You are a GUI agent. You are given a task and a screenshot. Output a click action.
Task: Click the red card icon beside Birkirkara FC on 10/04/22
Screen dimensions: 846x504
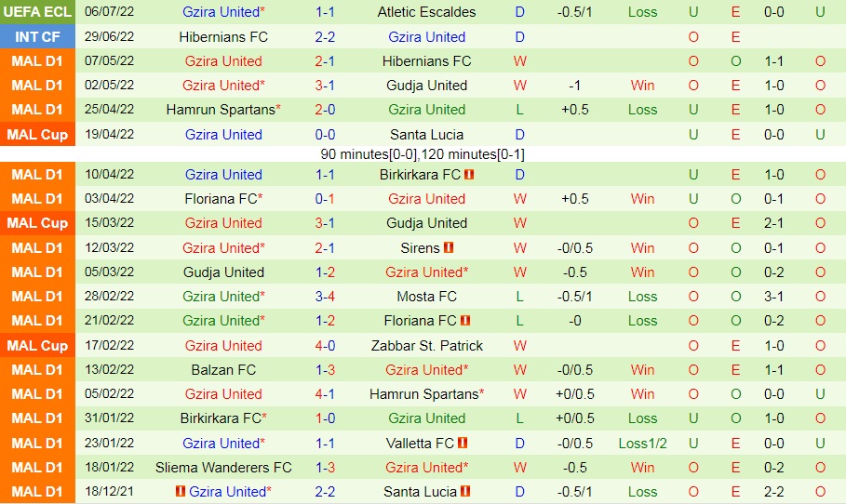tap(470, 175)
